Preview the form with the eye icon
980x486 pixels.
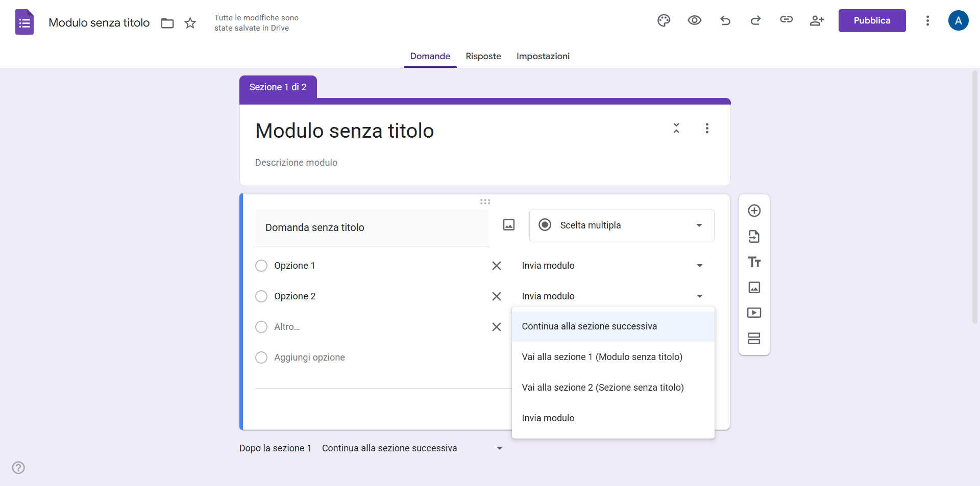point(694,20)
